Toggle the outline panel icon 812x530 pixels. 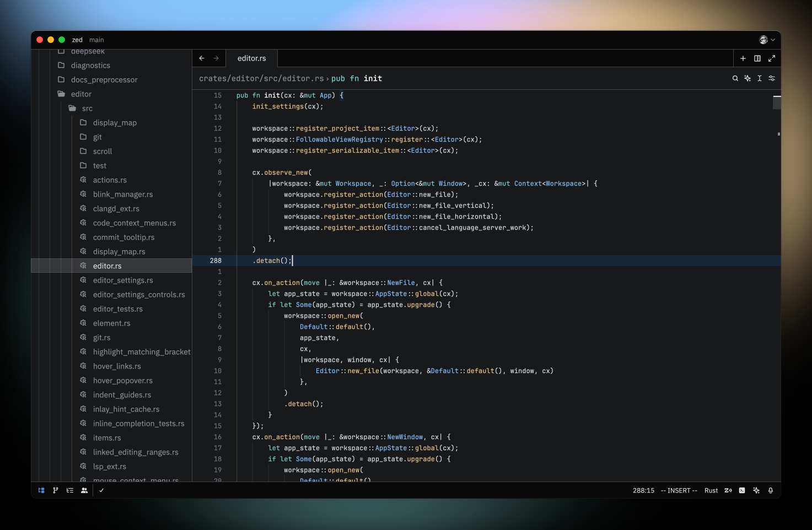[70, 490]
